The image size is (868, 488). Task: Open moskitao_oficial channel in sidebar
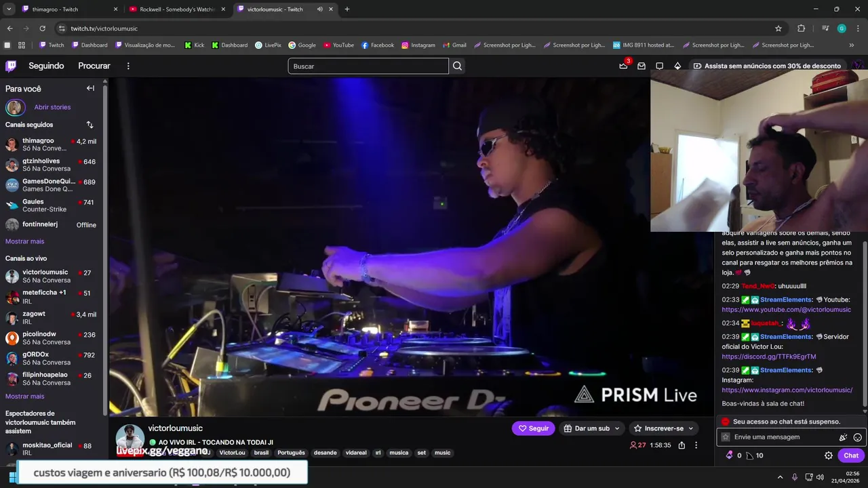coord(51,449)
